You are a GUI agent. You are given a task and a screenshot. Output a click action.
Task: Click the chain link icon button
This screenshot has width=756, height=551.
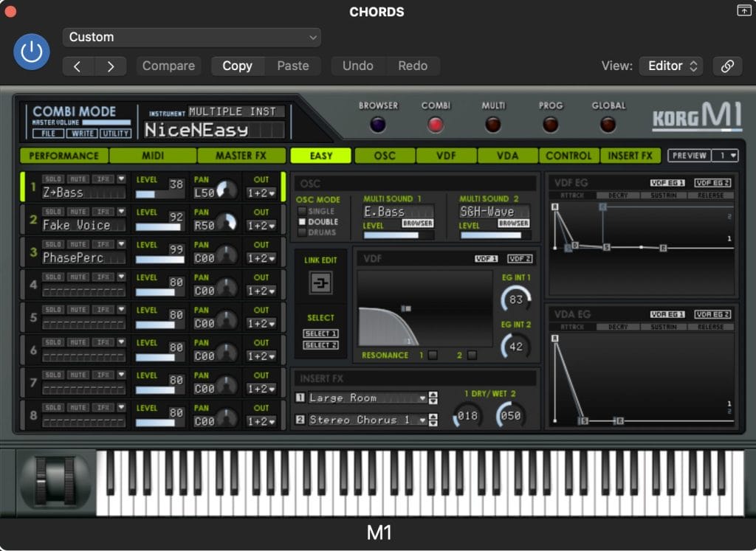pos(726,66)
